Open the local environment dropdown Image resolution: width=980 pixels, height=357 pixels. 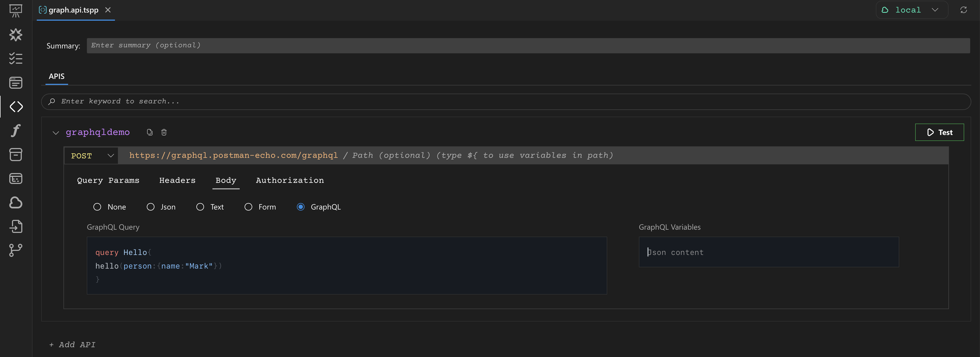tap(912, 10)
